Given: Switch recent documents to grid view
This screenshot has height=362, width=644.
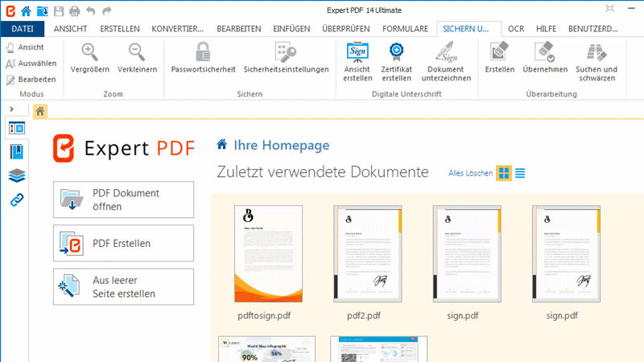Looking at the screenshot, I should tap(504, 173).
